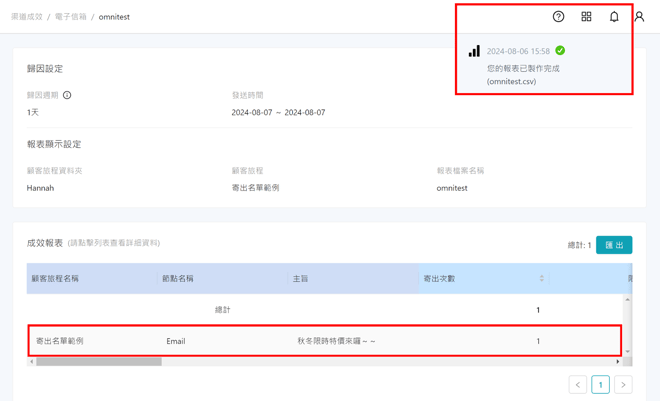This screenshot has height=401, width=660.
Task: Select the 寄出名單範例 Email table row
Action: coord(325,341)
